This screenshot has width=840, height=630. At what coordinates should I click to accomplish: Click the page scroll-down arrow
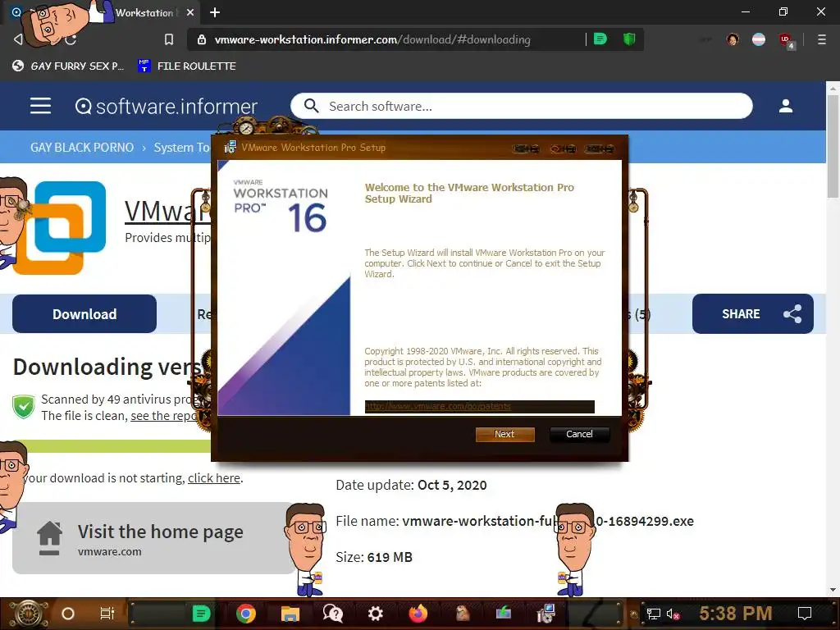[x=833, y=590]
